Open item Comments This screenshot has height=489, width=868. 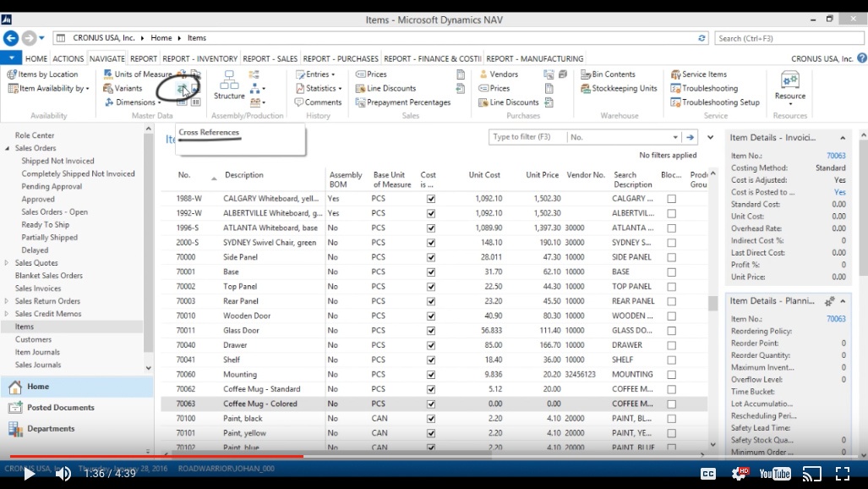point(319,102)
